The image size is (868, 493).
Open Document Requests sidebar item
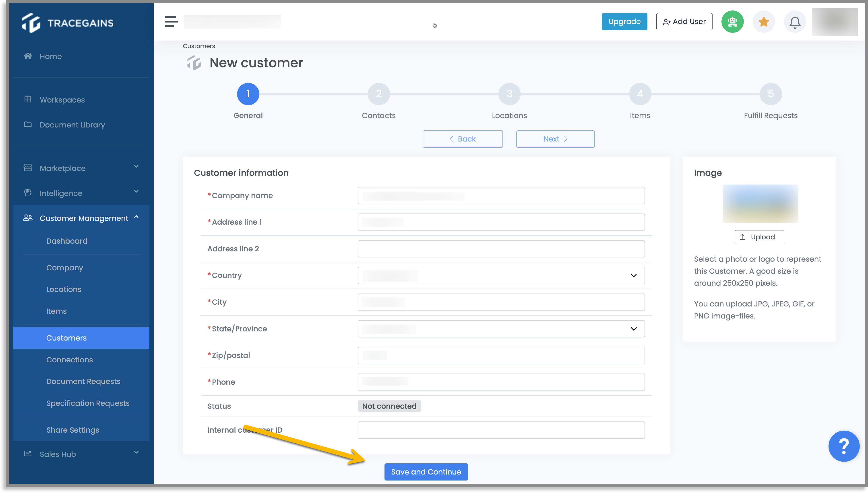click(83, 381)
